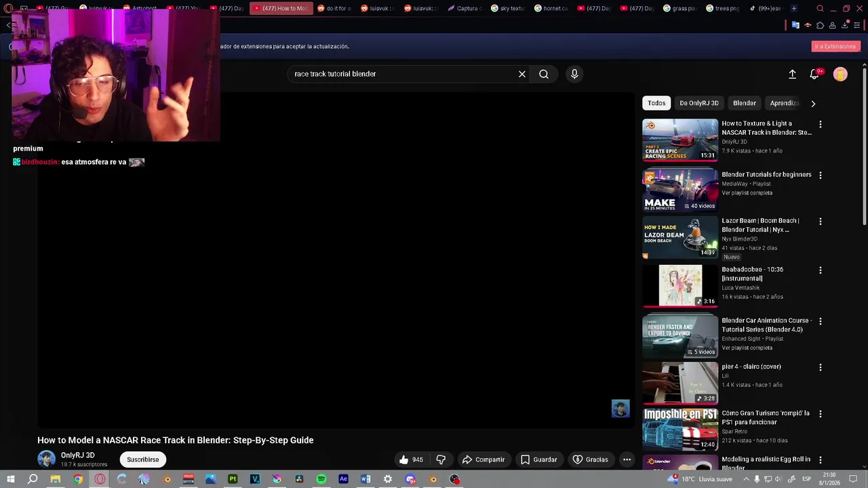Click the Compartir share button
868x488 pixels.
tap(484, 460)
